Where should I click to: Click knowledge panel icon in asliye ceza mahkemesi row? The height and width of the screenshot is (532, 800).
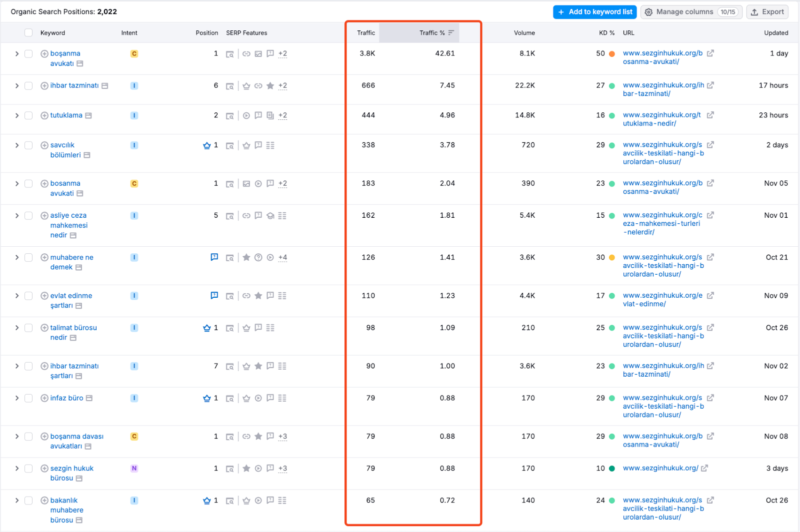point(270,216)
